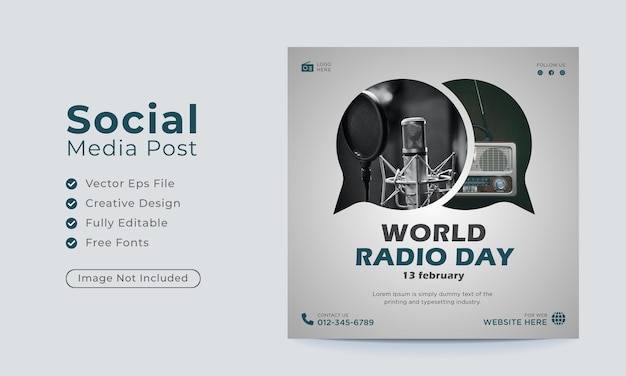
Task: Select the Social heading text
Action: [x=132, y=119]
